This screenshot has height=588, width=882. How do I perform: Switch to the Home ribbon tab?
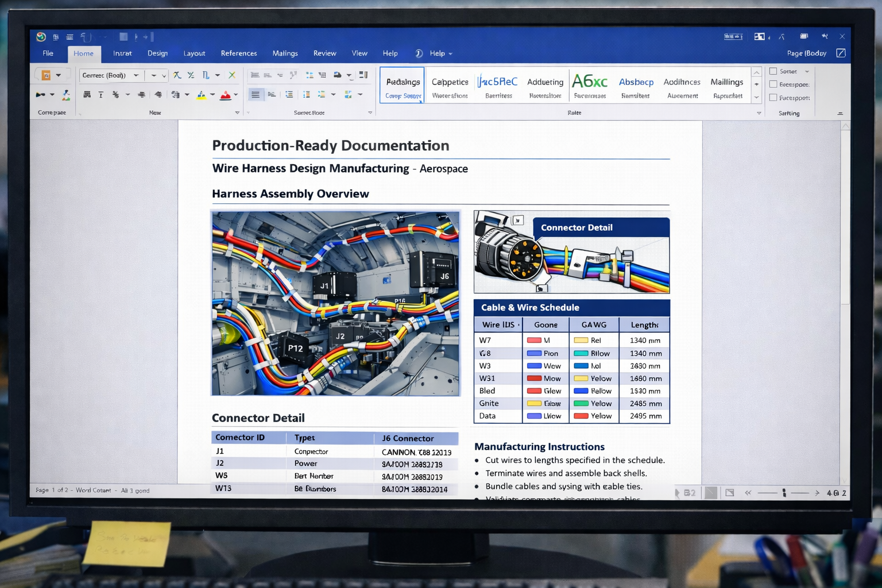point(84,54)
